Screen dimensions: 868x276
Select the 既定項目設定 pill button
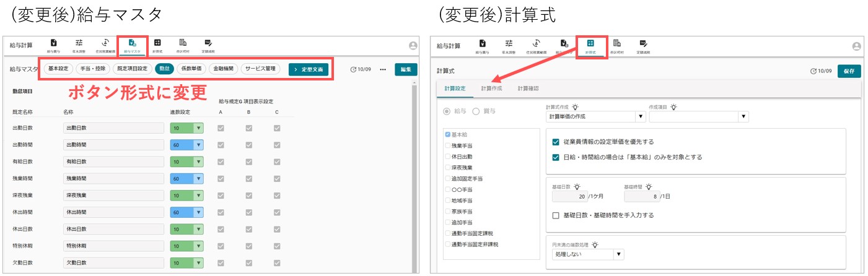pyautogui.click(x=133, y=69)
